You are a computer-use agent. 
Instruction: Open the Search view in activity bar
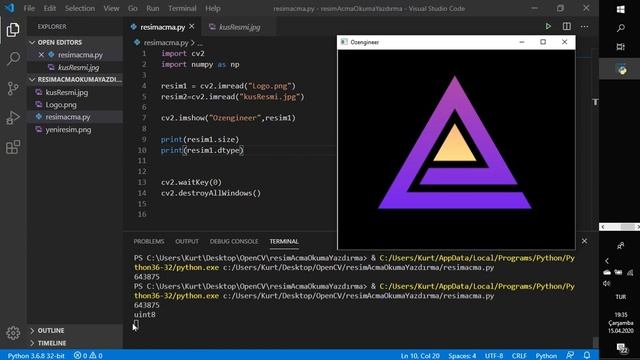[x=13, y=59]
